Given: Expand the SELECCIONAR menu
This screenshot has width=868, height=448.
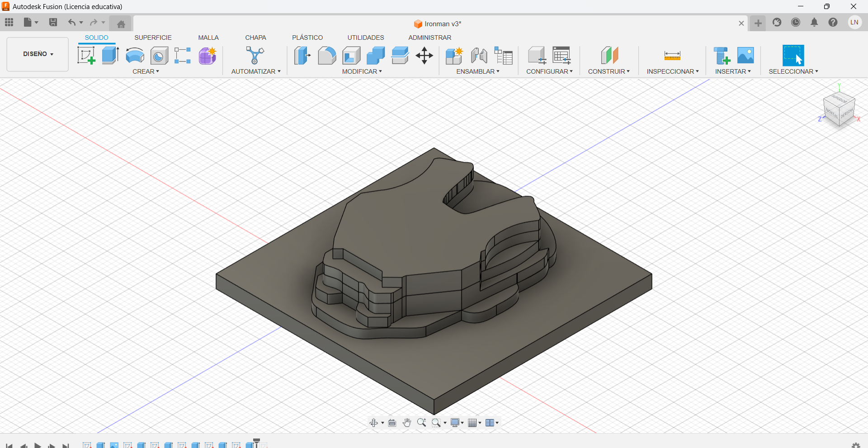Looking at the screenshot, I should 793,71.
